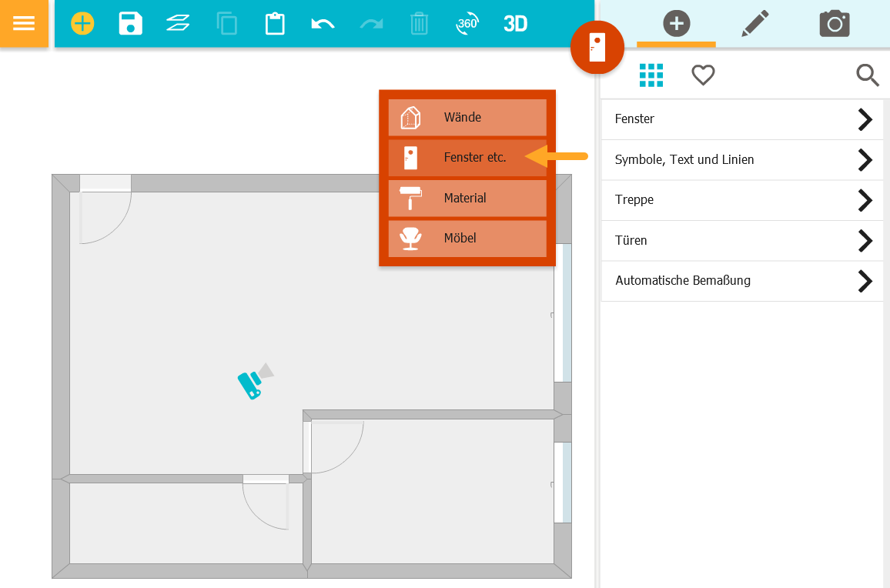Click the Wände wall cube icon

[410, 118]
